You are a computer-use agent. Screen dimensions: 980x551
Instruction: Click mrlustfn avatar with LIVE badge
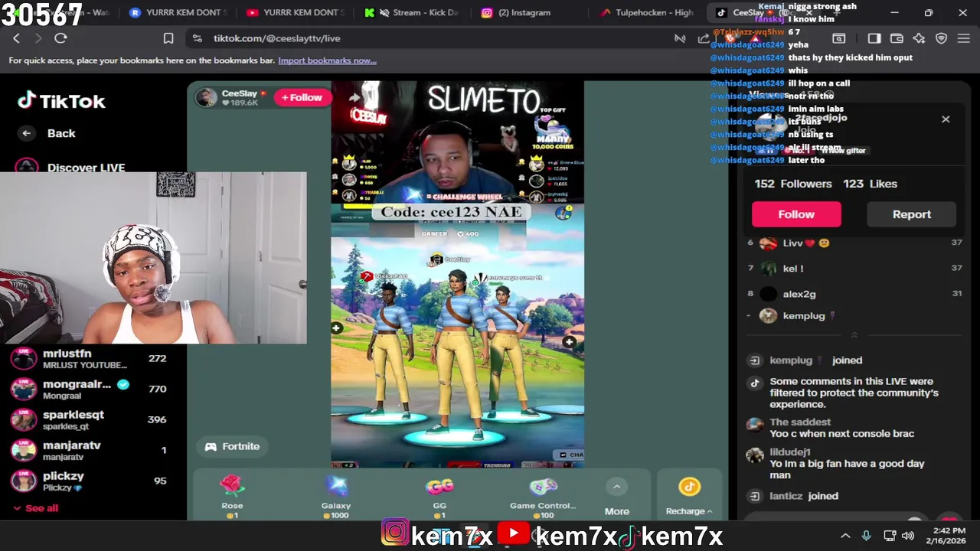click(23, 358)
